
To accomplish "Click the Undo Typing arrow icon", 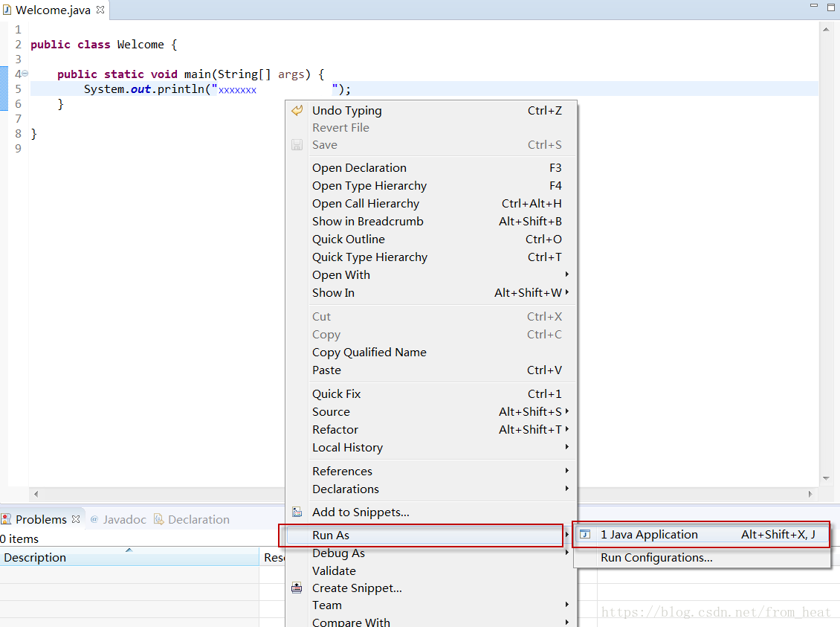I will pos(297,110).
